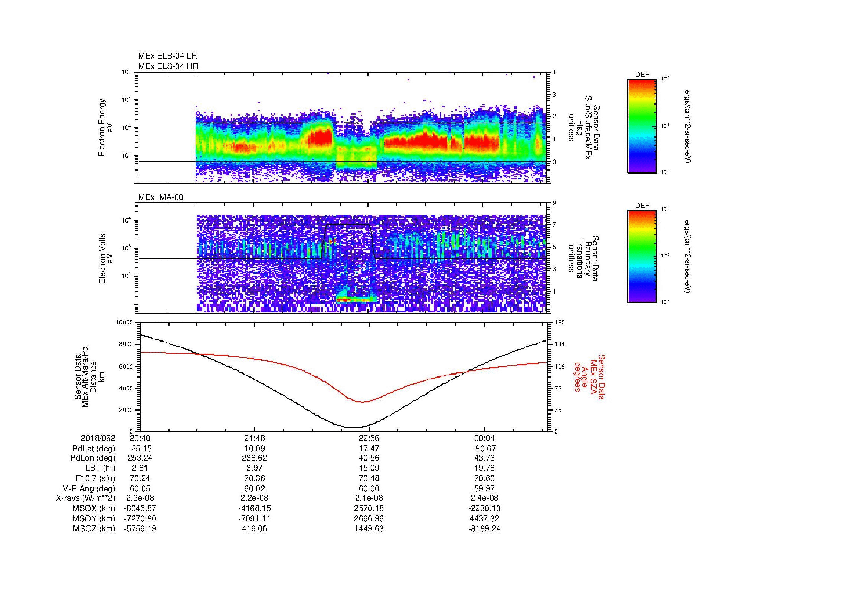Viewport: 868px width, 613px height.
Task: Click the PdLon value '253.24'
Action: pos(140,458)
